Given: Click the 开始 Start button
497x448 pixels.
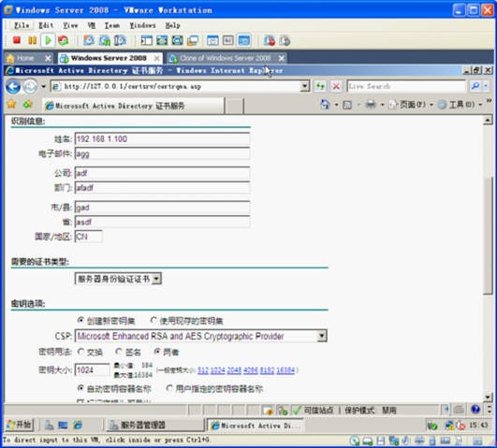Looking at the screenshot, I should click(x=20, y=425).
